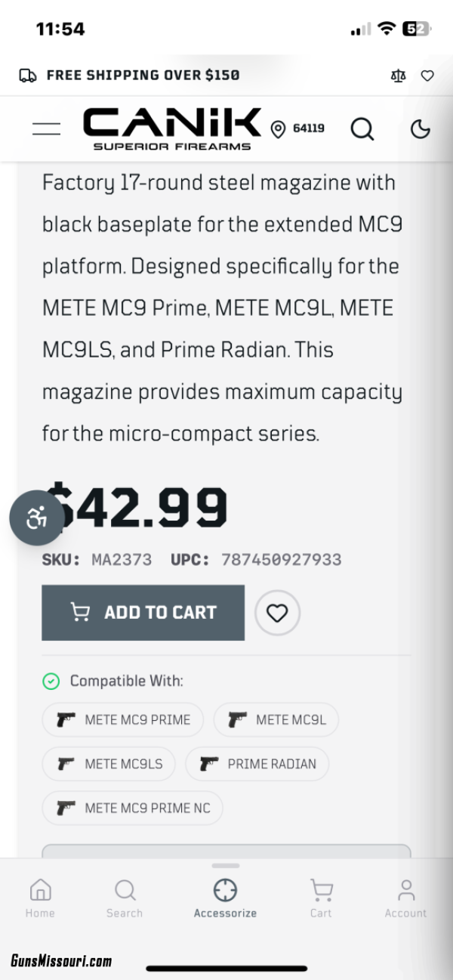Change store location 64119

(x=297, y=128)
